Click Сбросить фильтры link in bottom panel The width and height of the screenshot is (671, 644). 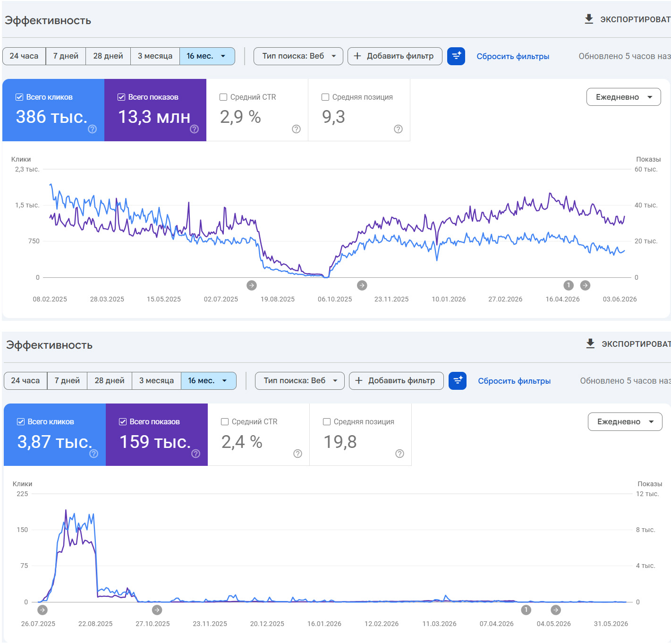[x=514, y=381]
